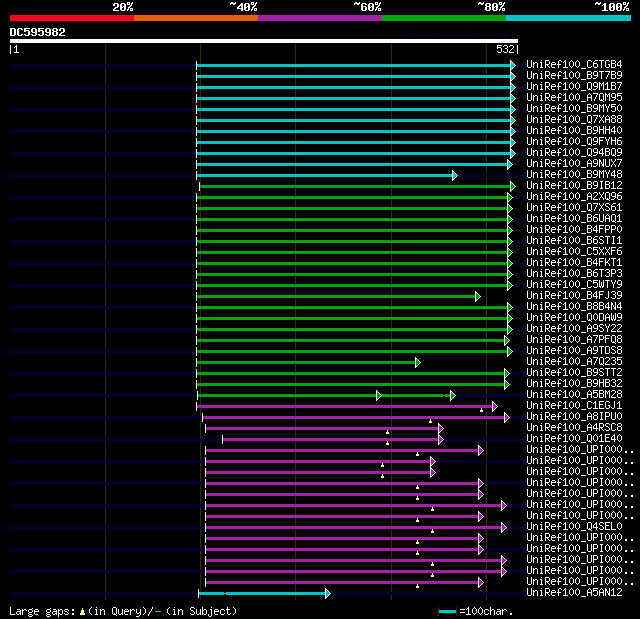Click the purple ~60% identity legend segment
Viewport: 640px width, 619px height.
tap(320, 18)
